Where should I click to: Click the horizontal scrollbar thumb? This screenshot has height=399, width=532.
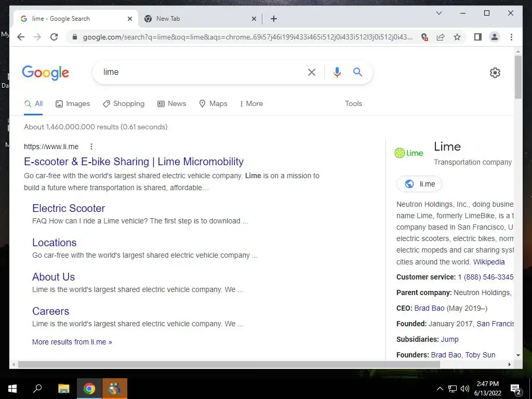[x=229, y=365]
